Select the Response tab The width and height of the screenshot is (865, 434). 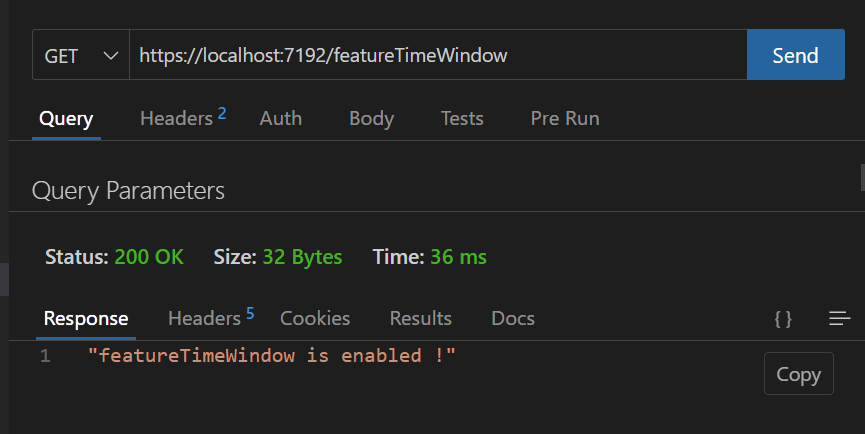tap(86, 319)
